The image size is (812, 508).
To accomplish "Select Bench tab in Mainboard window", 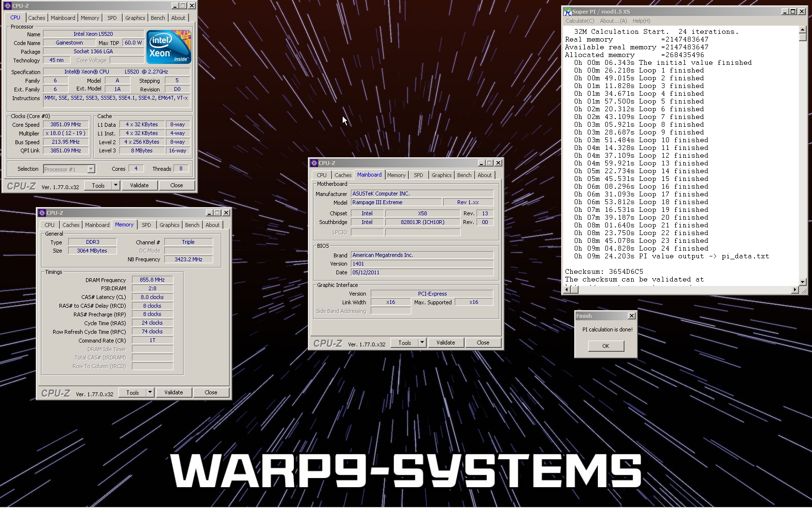I will 464,175.
